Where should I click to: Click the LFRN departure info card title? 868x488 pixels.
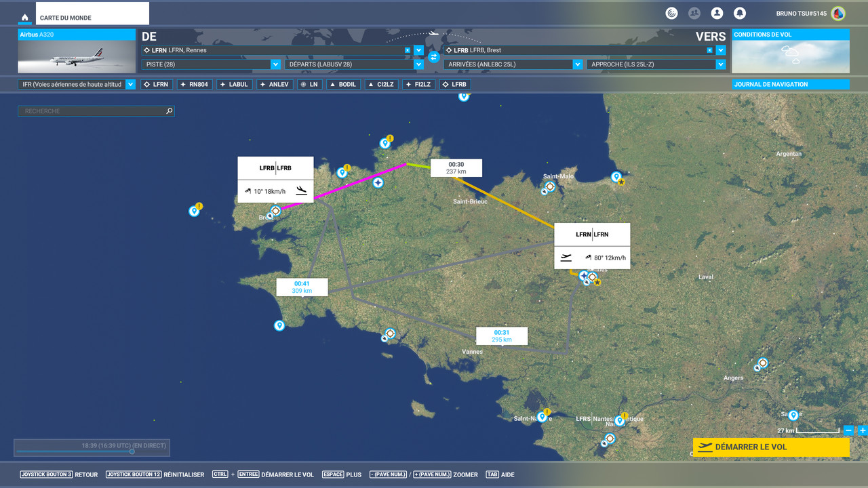pos(592,235)
